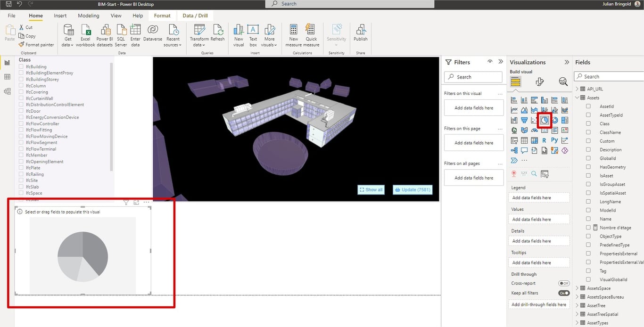The height and width of the screenshot is (327, 644).
Task: Select the line chart visualization icon
Action: pyautogui.click(x=514, y=110)
